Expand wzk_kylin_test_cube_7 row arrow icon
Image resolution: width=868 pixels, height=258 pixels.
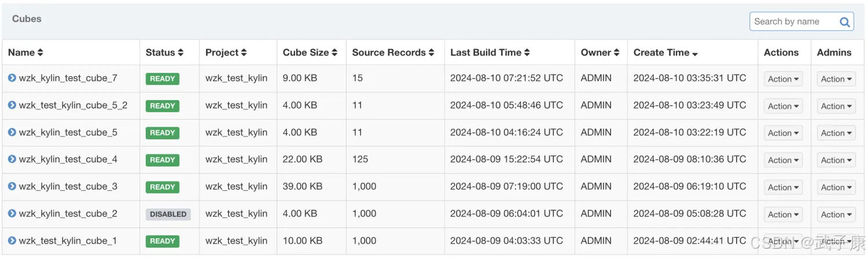click(x=12, y=78)
